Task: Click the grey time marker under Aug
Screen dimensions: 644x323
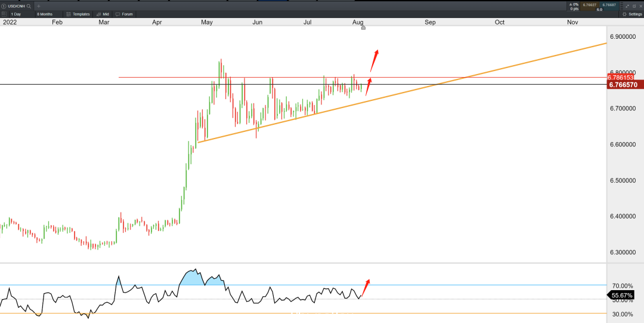Action: [363, 27]
